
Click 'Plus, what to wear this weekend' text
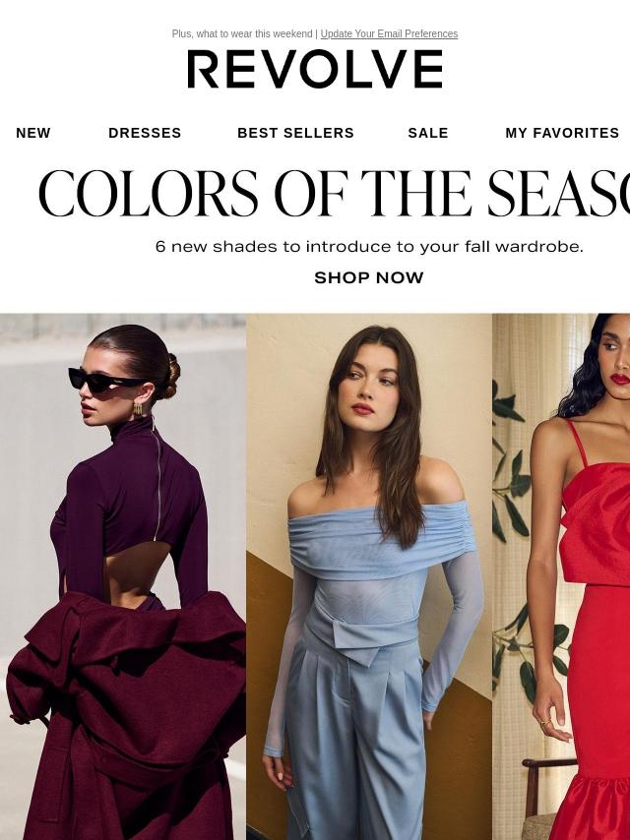click(x=242, y=33)
